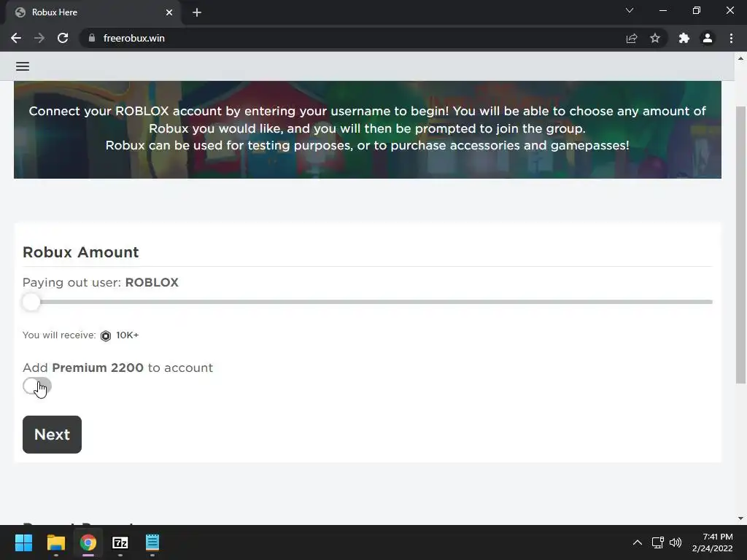747x560 pixels.
Task: Click the Next button
Action: (x=52, y=435)
